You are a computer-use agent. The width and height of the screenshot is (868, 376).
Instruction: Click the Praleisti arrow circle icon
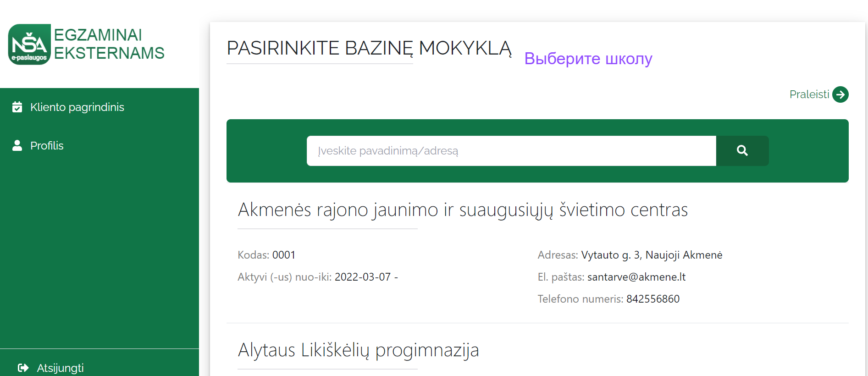840,94
